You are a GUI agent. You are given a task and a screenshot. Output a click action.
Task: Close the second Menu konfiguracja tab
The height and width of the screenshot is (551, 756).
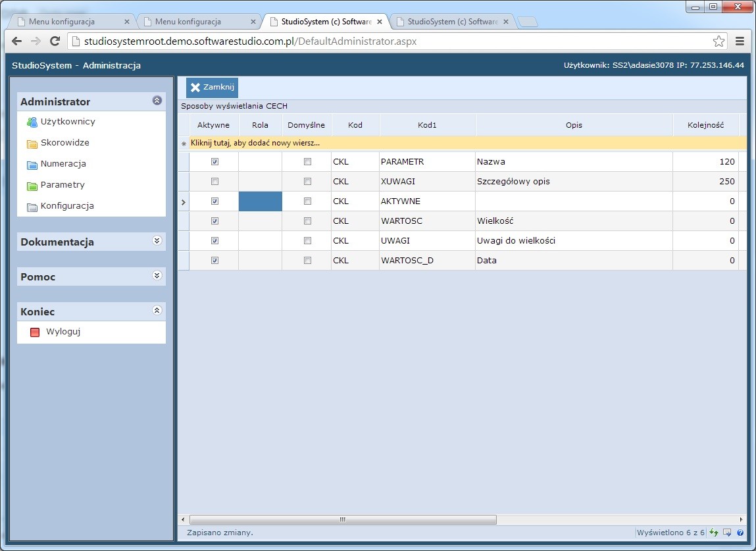[253, 22]
